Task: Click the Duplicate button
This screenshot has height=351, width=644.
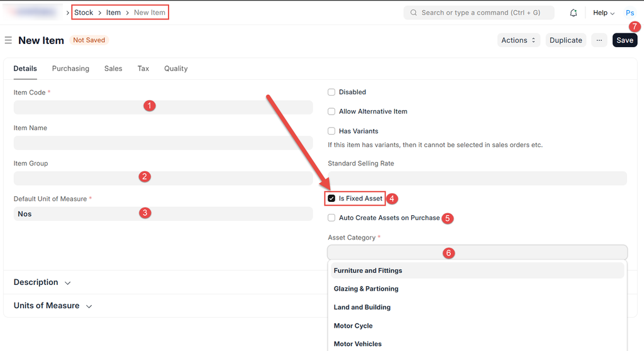Action: tap(565, 40)
